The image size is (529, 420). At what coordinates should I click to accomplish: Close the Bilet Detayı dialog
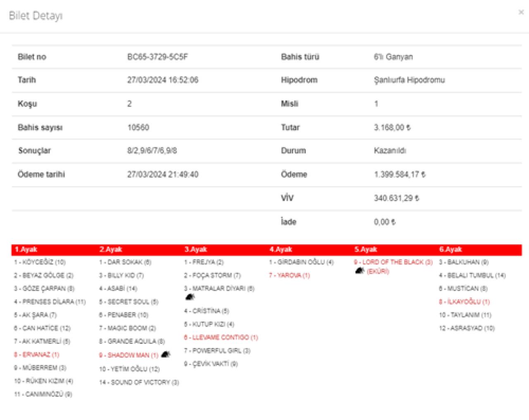pos(521,12)
